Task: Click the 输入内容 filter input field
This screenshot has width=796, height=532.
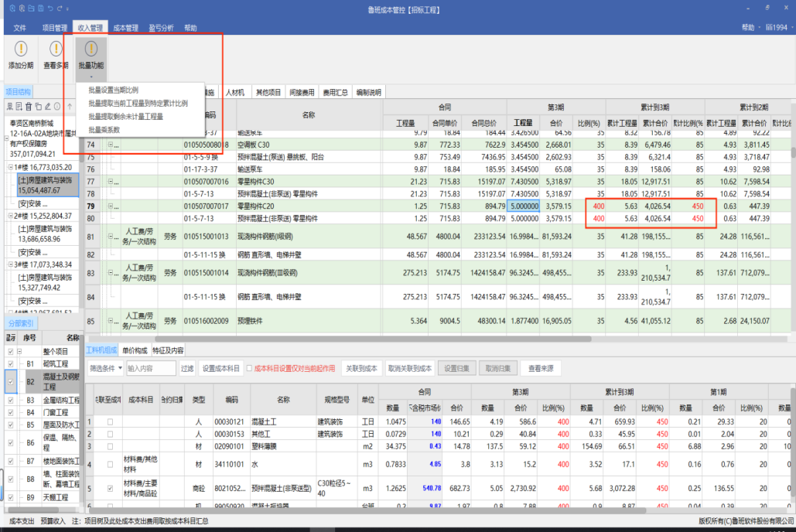Action: 152,369
